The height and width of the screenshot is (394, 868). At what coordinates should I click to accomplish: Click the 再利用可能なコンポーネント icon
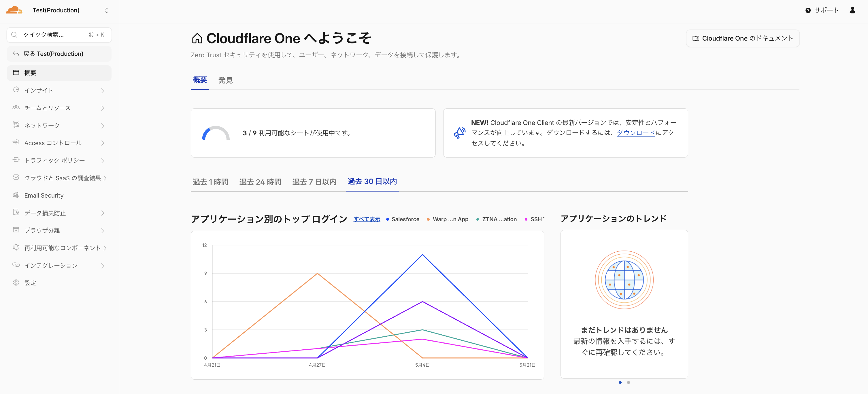[x=16, y=247]
